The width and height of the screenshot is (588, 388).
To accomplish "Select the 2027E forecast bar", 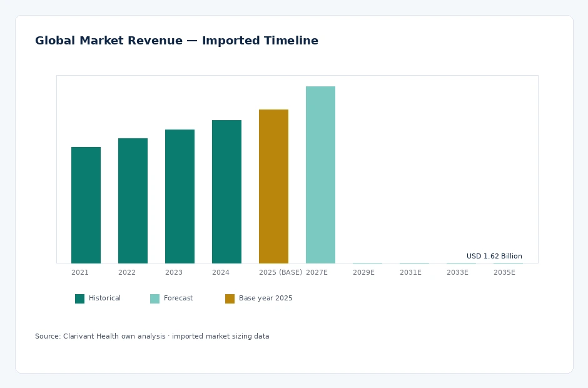I will pos(320,175).
